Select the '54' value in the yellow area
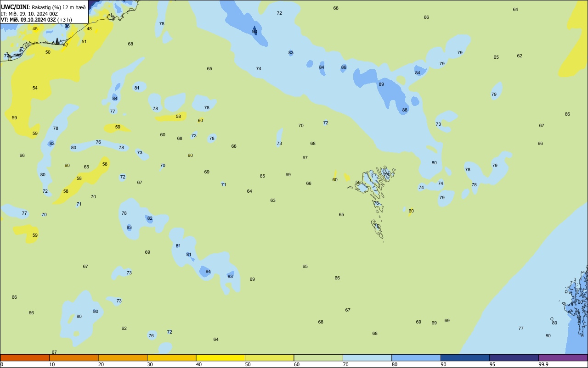The height and width of the screenshot is (368, 588). point(35,88)
